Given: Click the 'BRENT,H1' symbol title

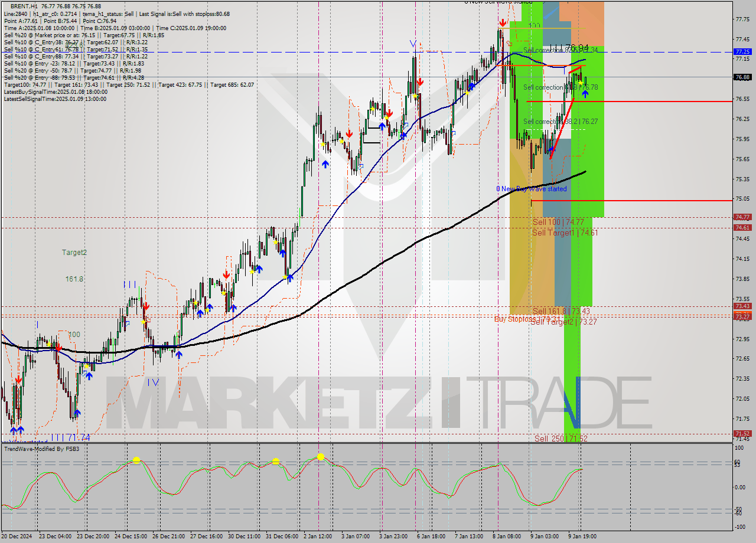Looking at the screenshot, I should [x=23, y=6].
